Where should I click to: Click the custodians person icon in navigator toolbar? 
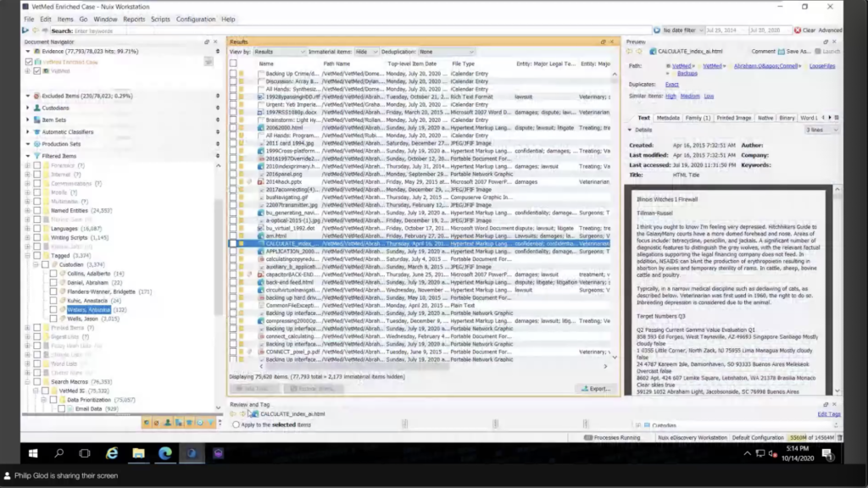[168, 423]
